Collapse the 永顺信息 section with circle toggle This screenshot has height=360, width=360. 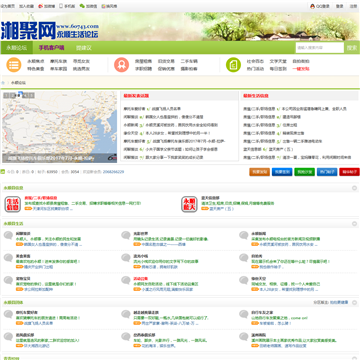click(x=354, y=188)
